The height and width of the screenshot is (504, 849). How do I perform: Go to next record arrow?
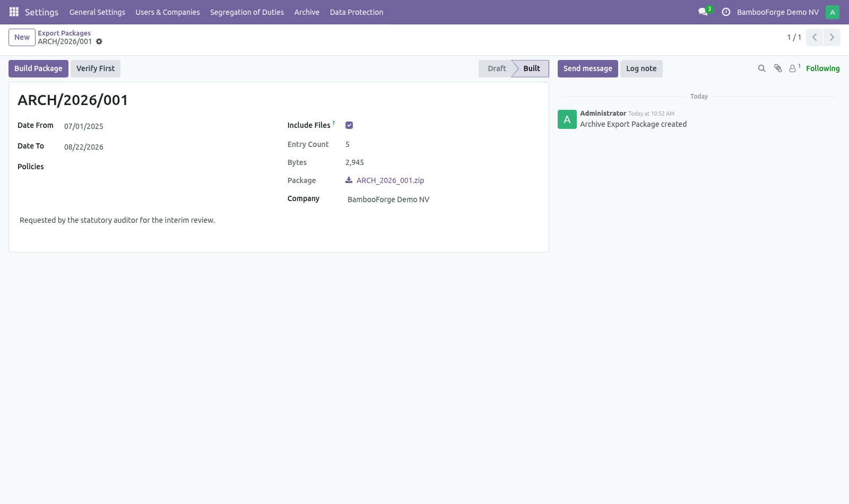coord(832,37)
